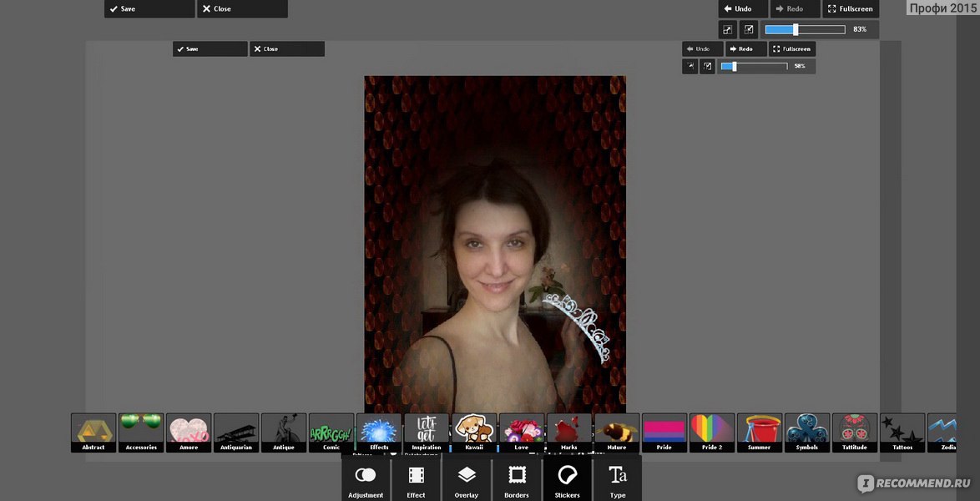Select the Type text tool
The width and height of the screenshot is (980, 501).
[x=618, y=479]
